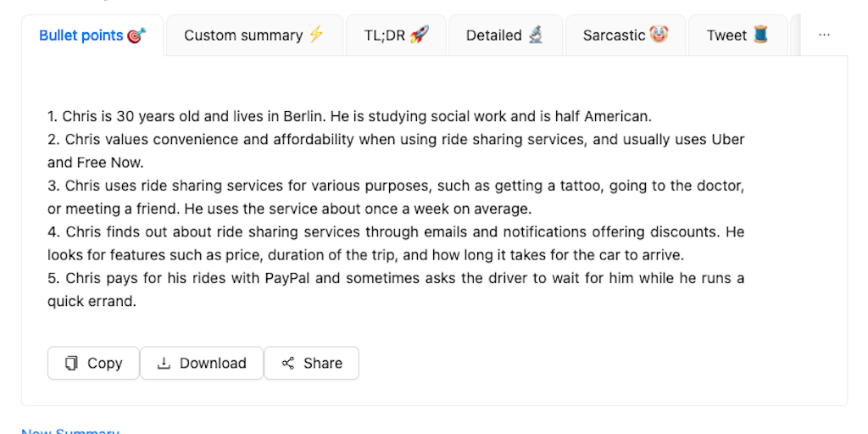Click the dart emoji on Bullet points
Viewport: 868px width, 434px height.
pos(136,36)
